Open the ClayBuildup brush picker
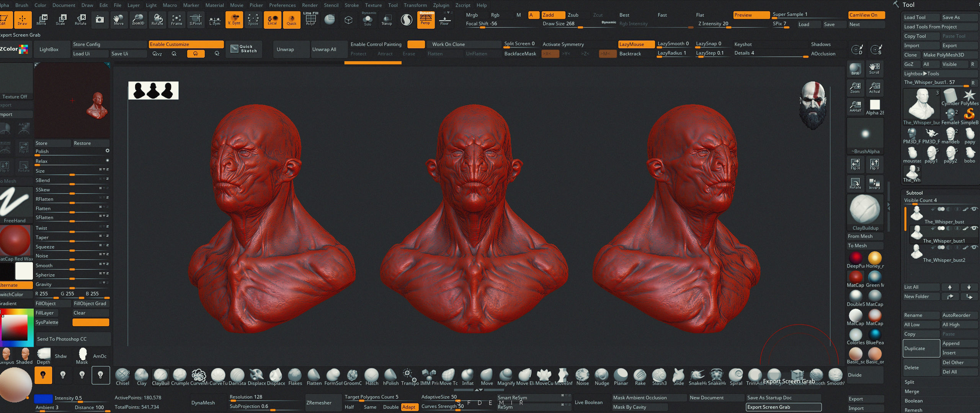Image resolution: width=980 pixels, height=413 pixels. pyautogui.click(x=865, y=212)
